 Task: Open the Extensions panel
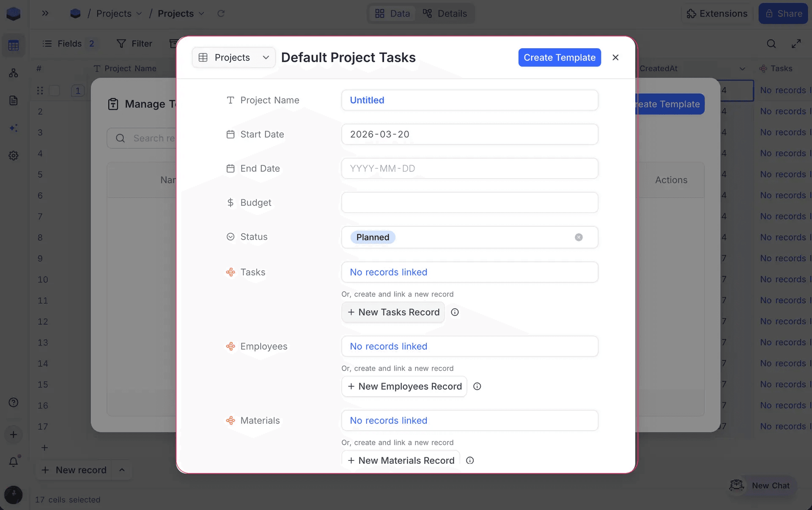tap(717, 13)
